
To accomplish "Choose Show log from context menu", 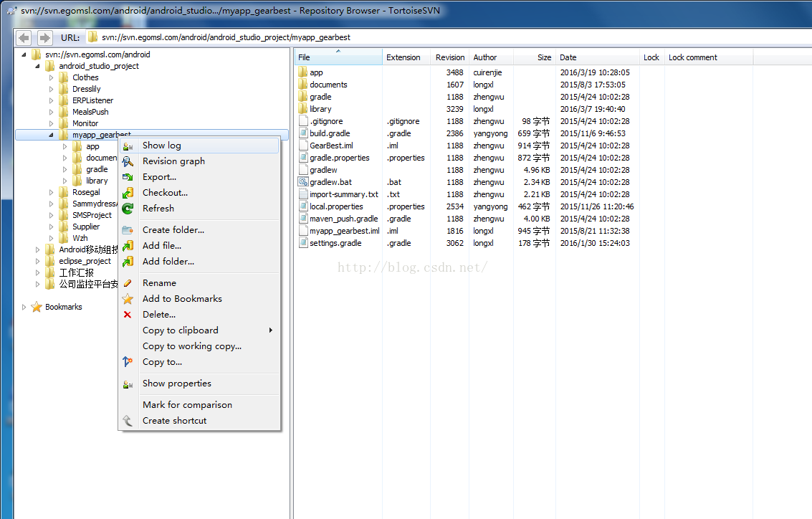I will click(199, 146).
